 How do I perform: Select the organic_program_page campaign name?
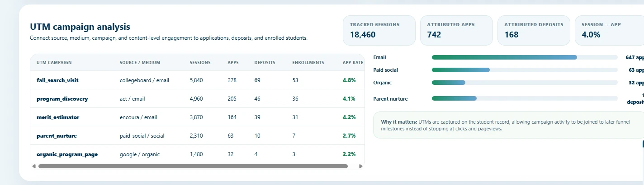click(67, 154)
